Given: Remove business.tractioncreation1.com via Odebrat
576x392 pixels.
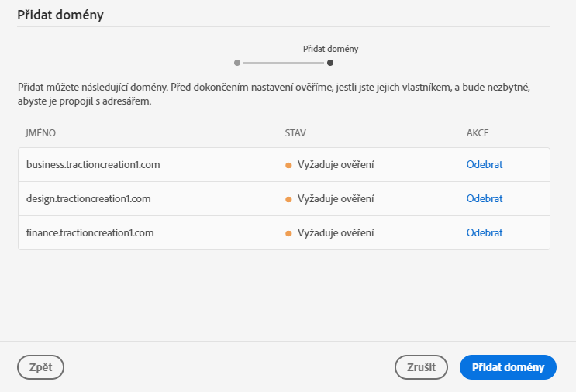Looking at the screenshot, I should [x=485, y=164].
